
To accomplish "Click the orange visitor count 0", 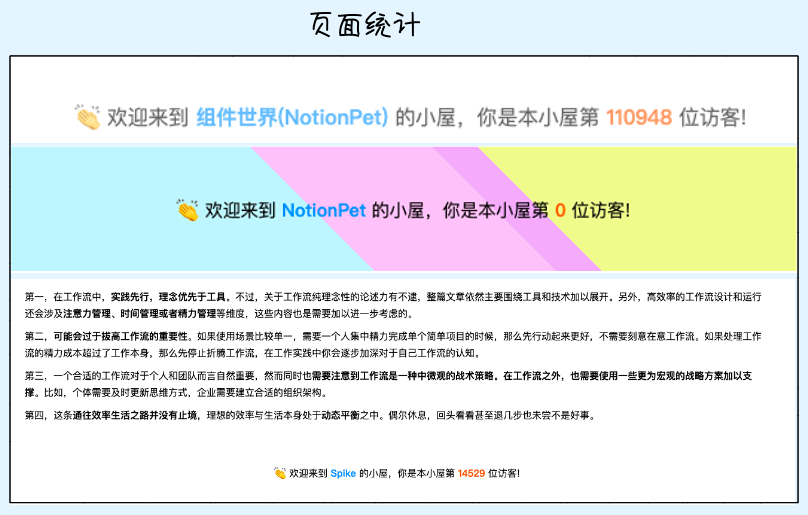I will 560,210.
